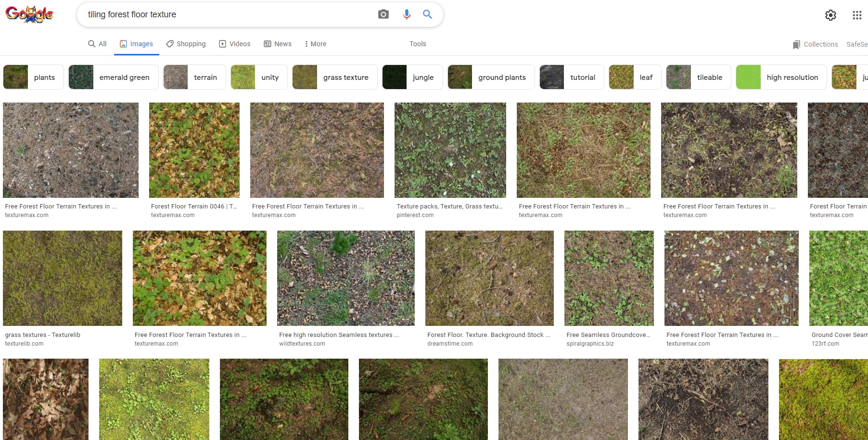Screen dimensions: 868x440
Task: Start voice search with microphone icon
Action: [x=407, y=14]
